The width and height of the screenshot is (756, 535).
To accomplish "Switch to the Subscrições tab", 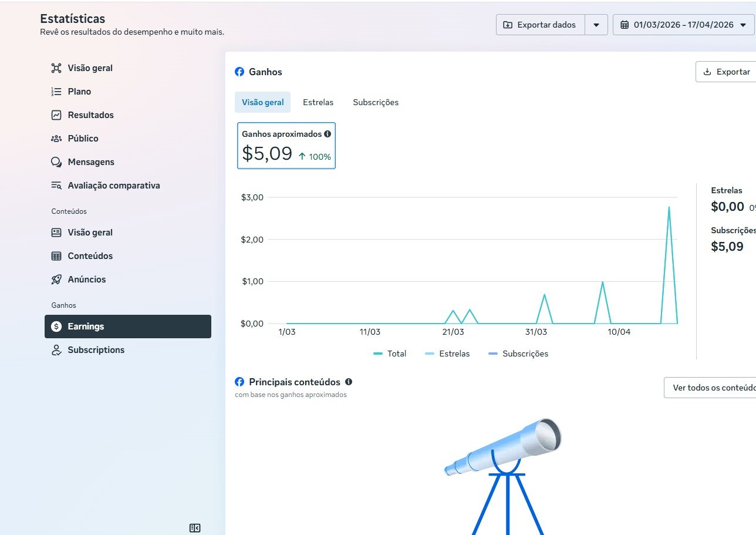I will pyautogui.click(x=376, y=102).
